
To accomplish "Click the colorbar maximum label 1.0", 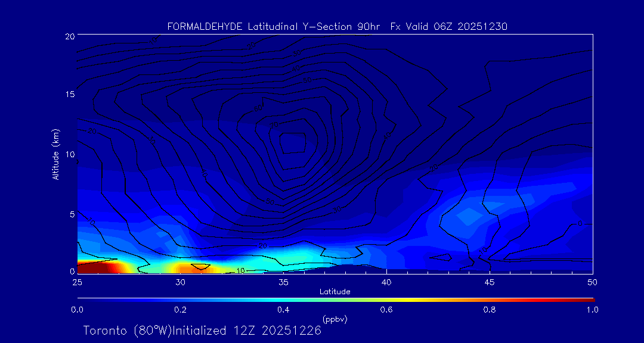I will point(590,310).
